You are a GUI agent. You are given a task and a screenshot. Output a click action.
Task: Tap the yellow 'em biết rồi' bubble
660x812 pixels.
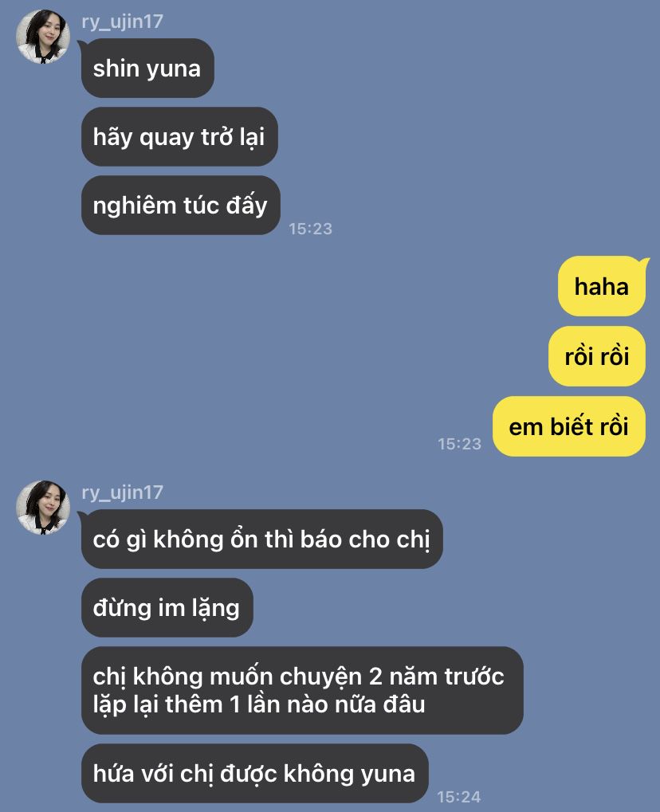click(x=569, y=426)
